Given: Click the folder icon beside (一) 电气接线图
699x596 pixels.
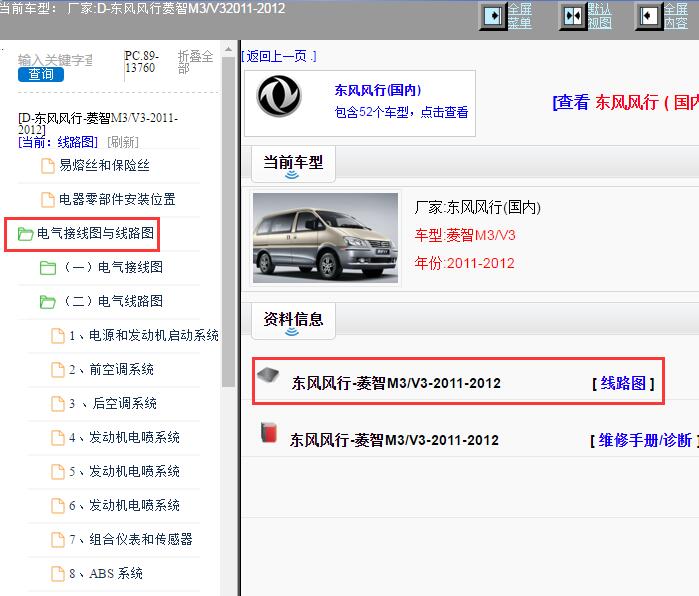Looking at the screenshot, I should [48, 268].
